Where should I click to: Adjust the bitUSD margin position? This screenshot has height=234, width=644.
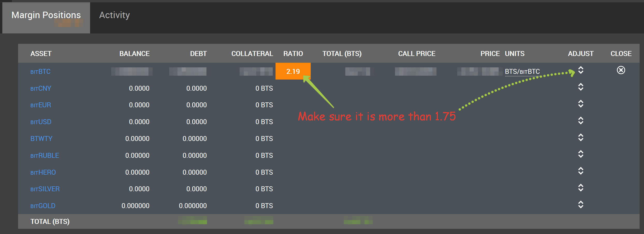[581, 121]
